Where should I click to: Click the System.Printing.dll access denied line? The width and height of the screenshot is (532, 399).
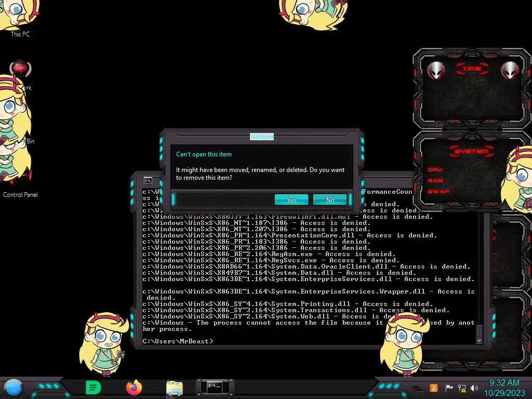click(x=288, y=304)
